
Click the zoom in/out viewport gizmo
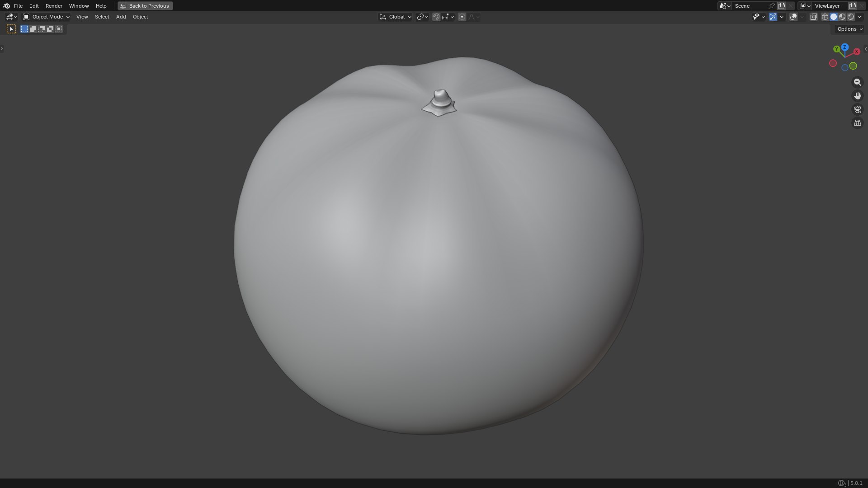pos(857,82)
